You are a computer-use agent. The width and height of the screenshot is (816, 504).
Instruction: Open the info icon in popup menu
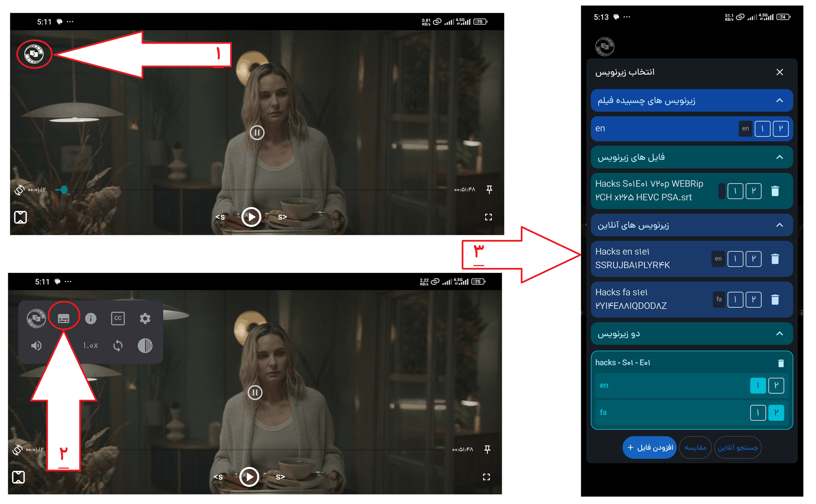pyautogui.click(x=91, y=318)
